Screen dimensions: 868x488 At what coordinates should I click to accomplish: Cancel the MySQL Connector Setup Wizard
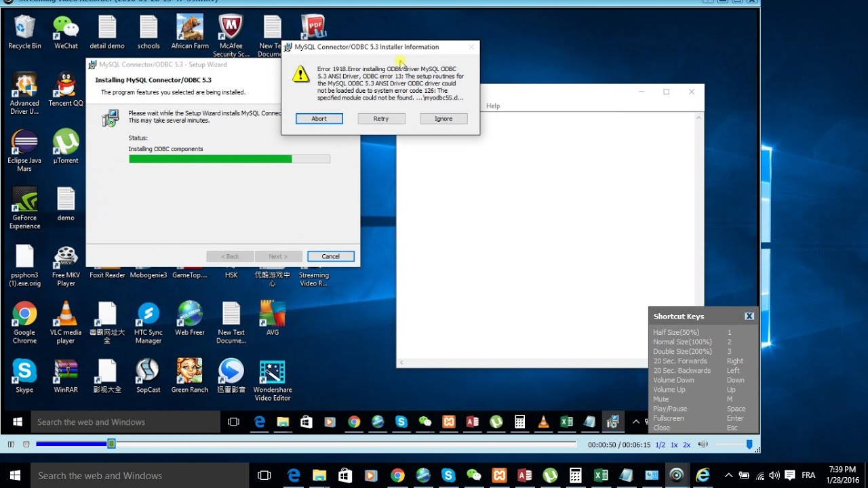[330, 256]
